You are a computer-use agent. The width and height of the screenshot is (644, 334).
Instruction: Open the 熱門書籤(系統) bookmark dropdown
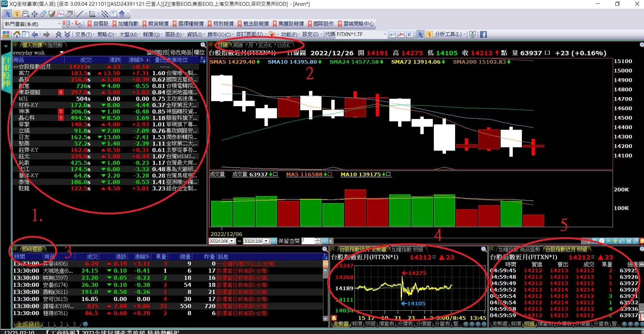pos(59,24)
